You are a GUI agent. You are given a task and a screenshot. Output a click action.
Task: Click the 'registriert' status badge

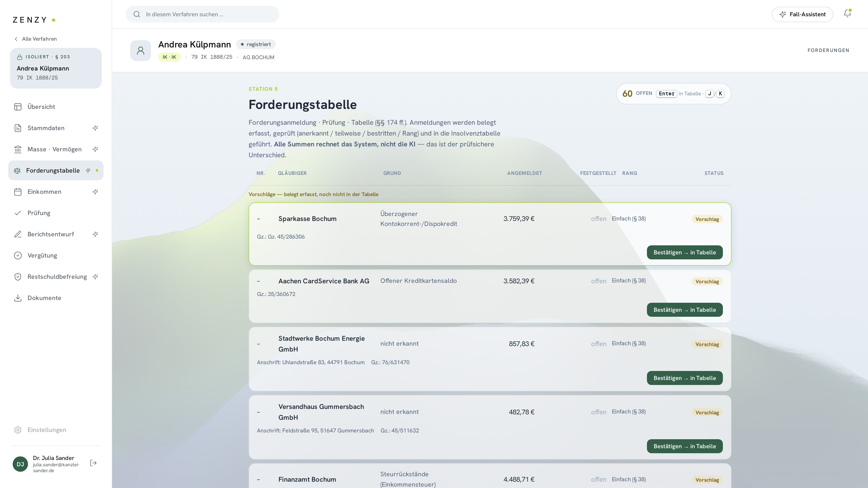(x=256, y=44)
